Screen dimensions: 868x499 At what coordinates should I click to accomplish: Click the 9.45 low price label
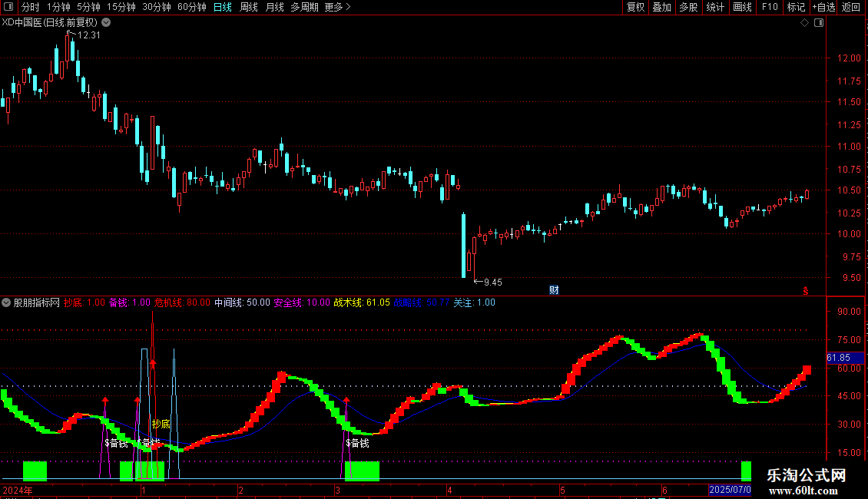point(492,283)
